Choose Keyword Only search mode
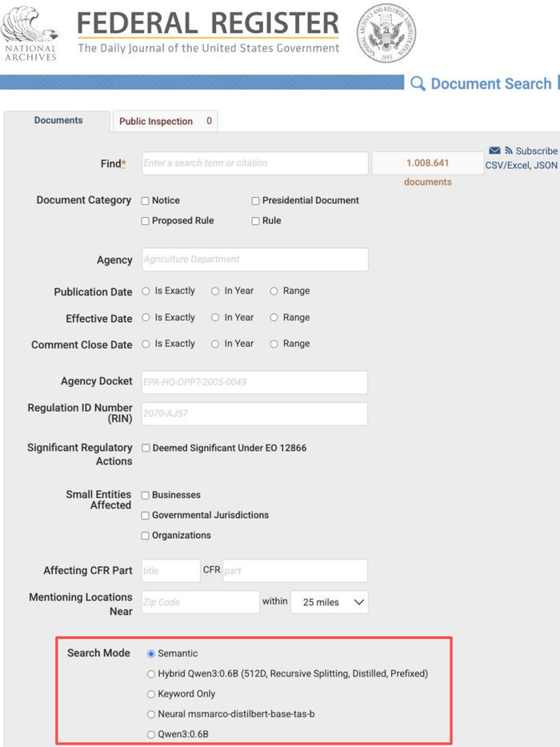This screenshot has width=560, height=747. pyautogui.click(x=151, y=694)
